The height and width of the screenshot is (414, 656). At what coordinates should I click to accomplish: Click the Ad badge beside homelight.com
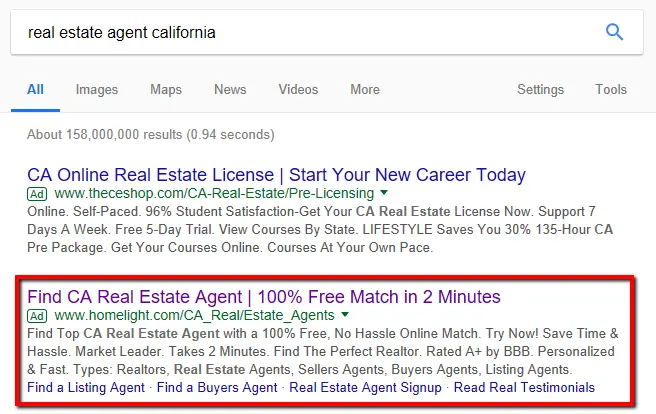pyautogui.click(x=38, y=315)
